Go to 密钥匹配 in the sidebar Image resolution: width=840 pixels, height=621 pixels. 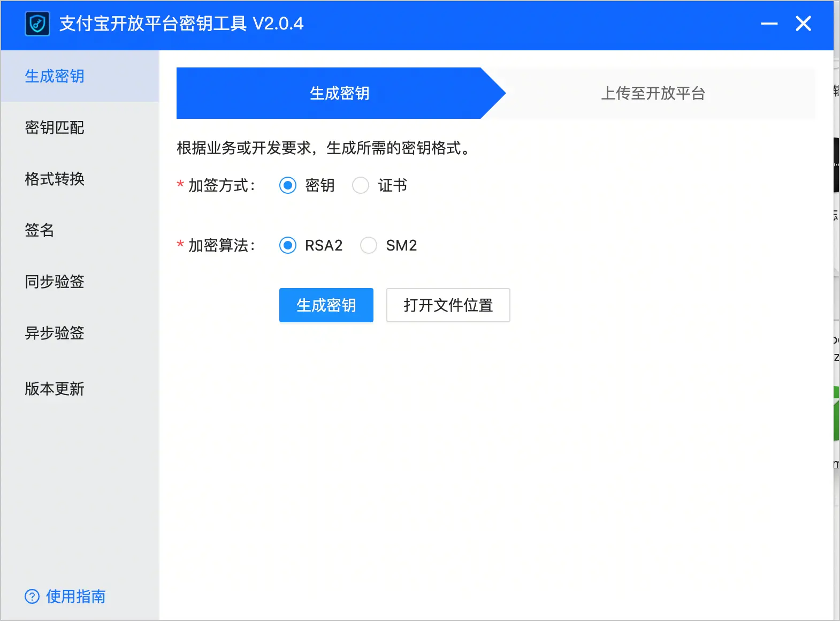click(x=80, y=127)
